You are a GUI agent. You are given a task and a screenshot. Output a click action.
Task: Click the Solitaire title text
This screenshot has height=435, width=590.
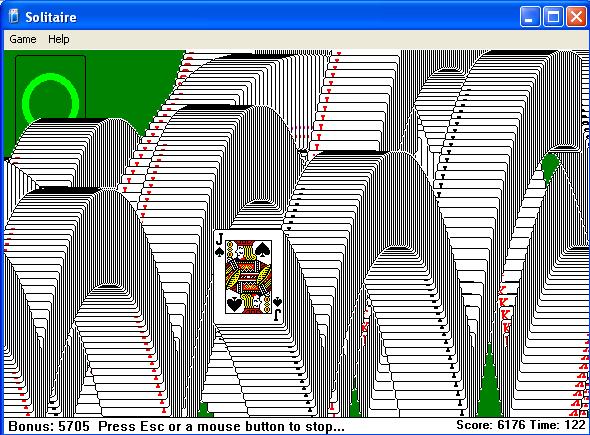click(x=51, y=17)
